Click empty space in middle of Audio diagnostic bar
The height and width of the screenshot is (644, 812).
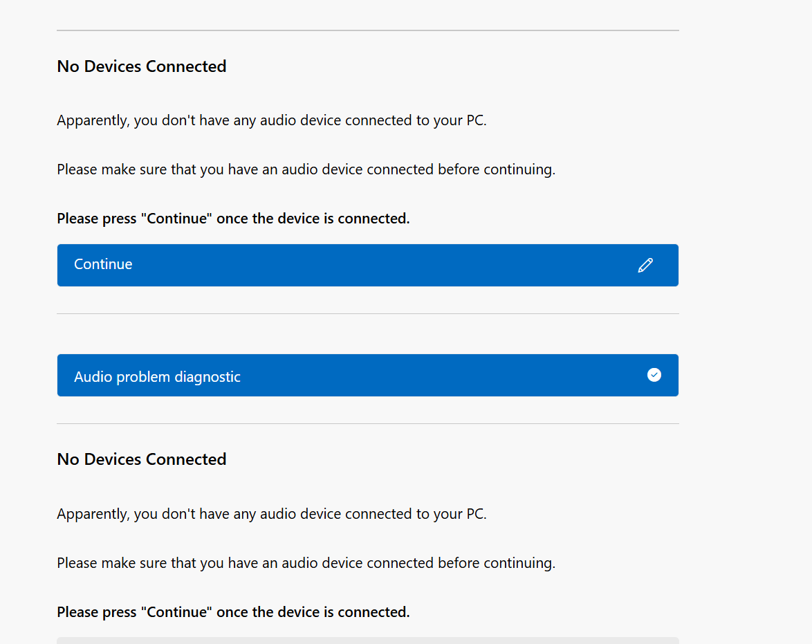(x=440, y=376)
